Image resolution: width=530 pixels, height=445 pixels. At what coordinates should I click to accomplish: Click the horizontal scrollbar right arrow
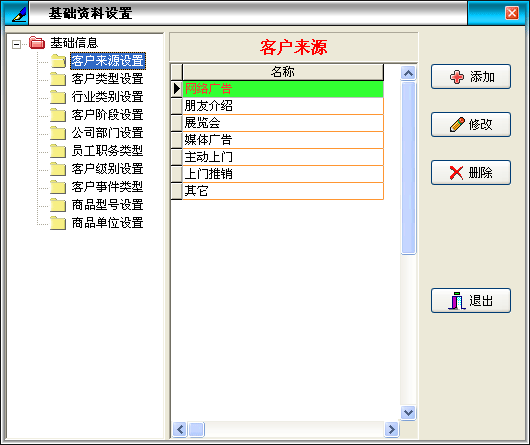coord(392,429)
